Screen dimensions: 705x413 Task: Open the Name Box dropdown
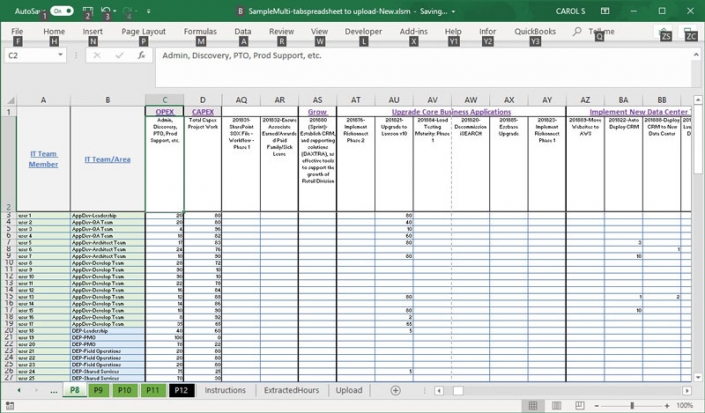click(x=61, y=56)
